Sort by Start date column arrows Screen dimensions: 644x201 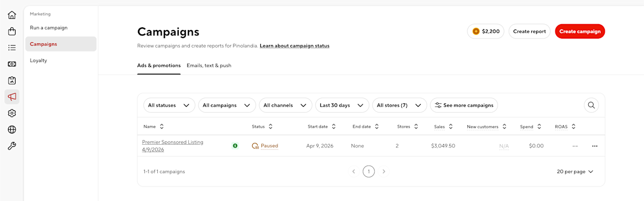point(334,126)
